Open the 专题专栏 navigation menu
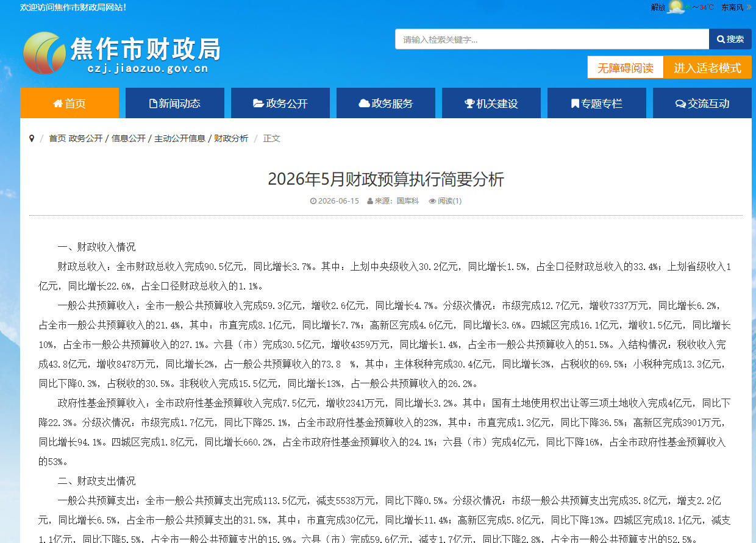756x543 pixels. coord(597,103)
